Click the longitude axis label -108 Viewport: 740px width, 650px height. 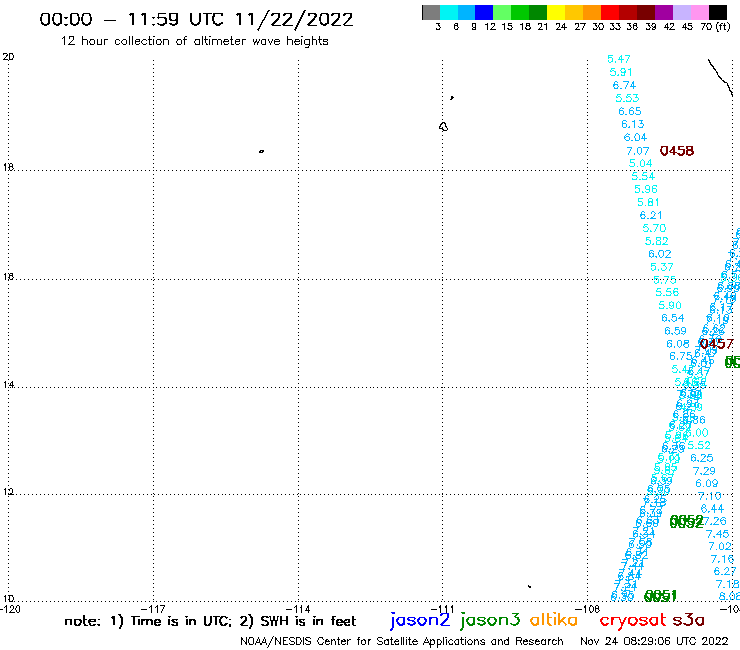[588, 609]
